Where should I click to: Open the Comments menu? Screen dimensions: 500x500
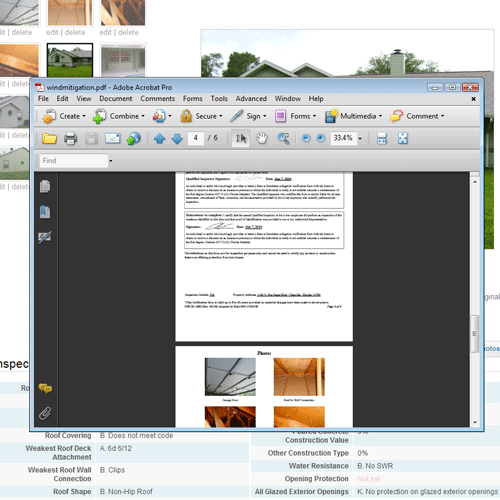point(158,99)
